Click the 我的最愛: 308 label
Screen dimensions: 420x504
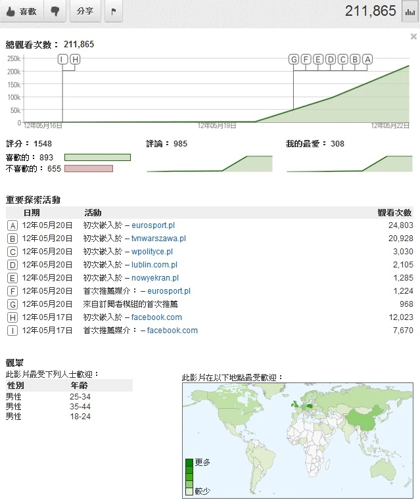coord(315,144)
